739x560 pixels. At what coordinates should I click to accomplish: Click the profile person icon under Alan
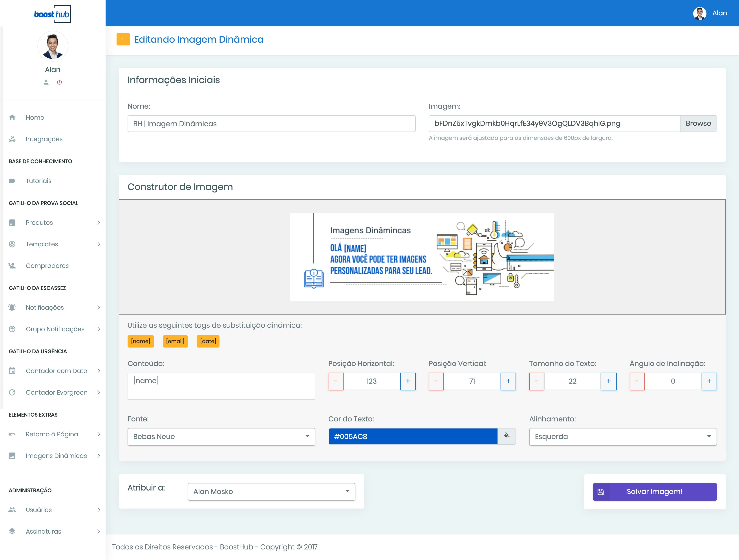pos(46,82)
